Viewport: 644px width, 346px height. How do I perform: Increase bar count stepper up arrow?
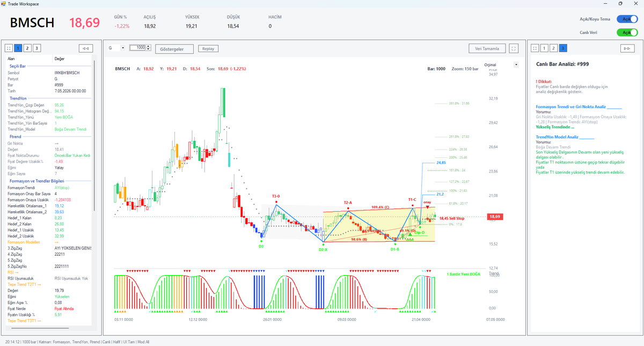point(149,46)
